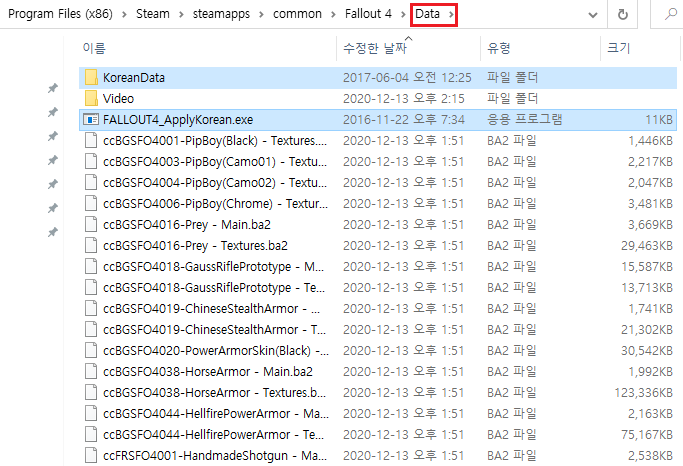
Task: Expand chevron after steamapps in breadcrumb
Action: [x=261, y=14]
